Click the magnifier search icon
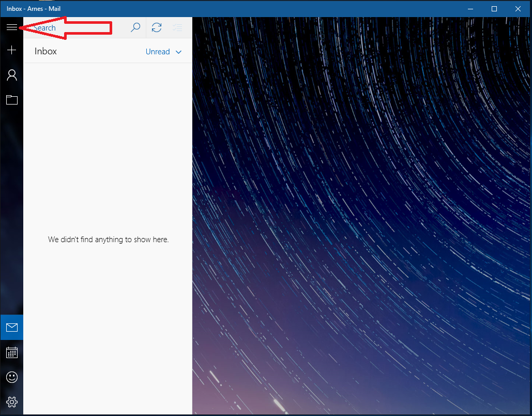 point(135,27)
